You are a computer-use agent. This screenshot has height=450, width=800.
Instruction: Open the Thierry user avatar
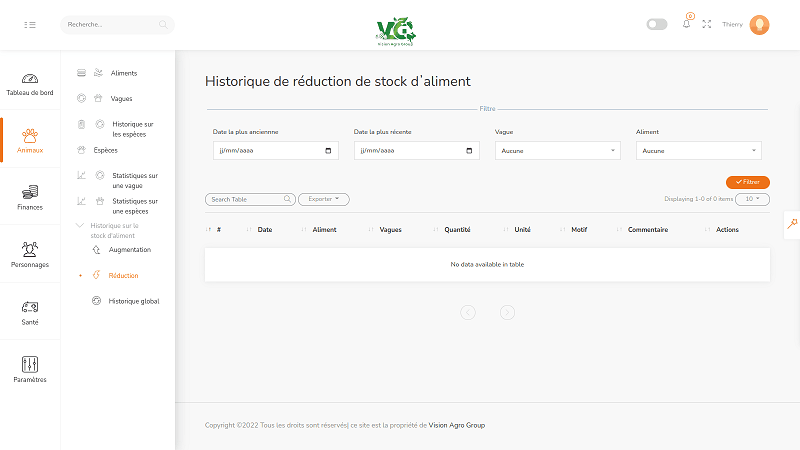759,24
